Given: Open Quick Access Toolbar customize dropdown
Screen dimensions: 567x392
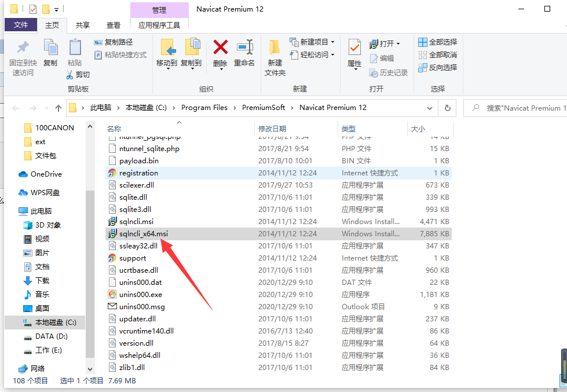Looking at the screenshot, I should [x=56, y=9].
